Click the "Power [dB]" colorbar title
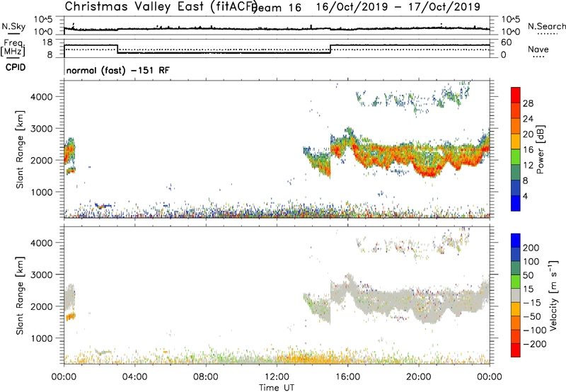566x392 pixels. [x=540, y=149]
